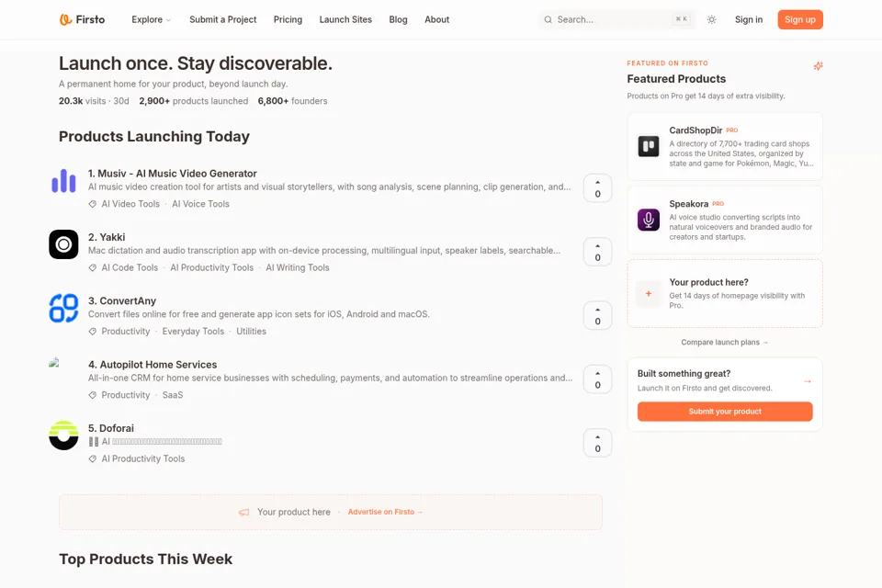Select the Utilities tag
The width and height of the screenshot is (882, 588).
click(251, 332)
